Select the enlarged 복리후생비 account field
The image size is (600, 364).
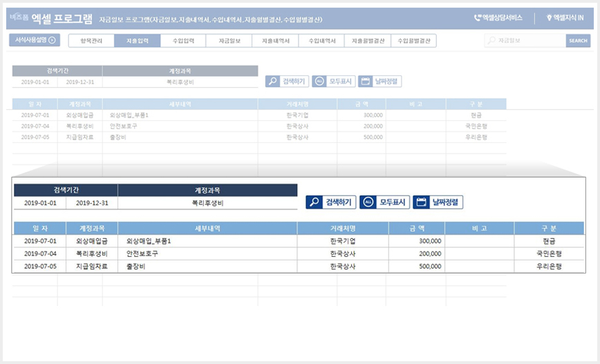pyautogui.click(x=207, y=203)
